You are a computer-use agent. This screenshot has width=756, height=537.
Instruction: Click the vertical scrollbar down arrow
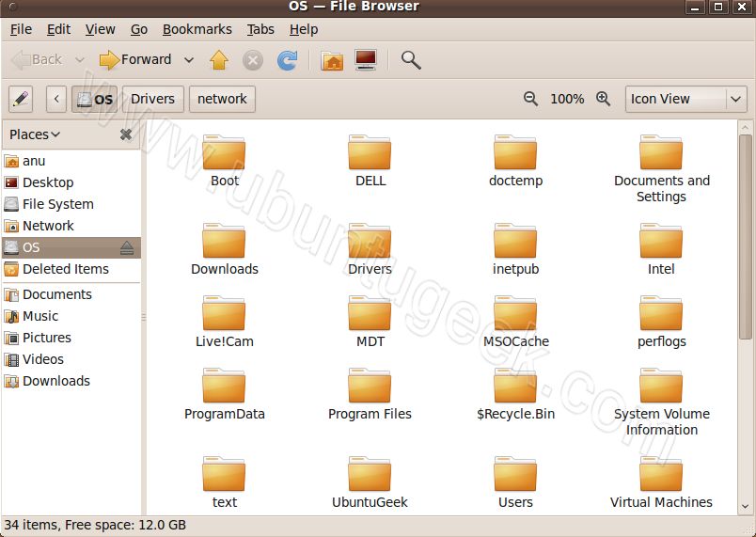746,506
